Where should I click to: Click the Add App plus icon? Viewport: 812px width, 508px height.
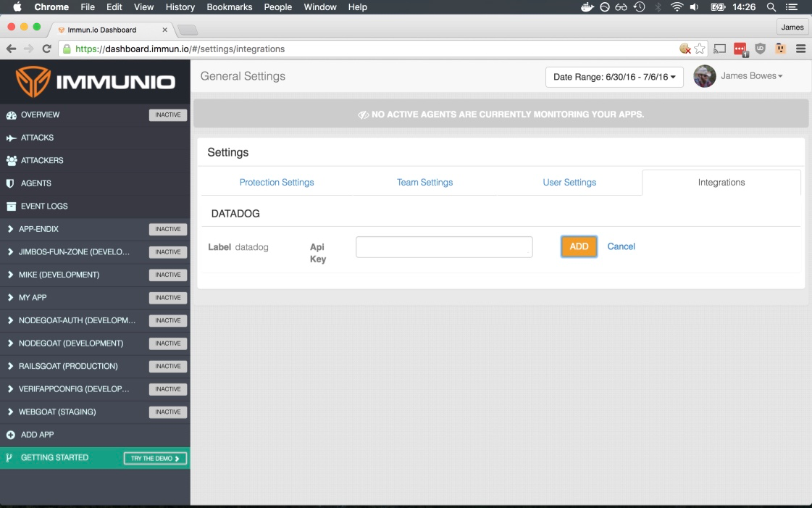pyautogui.click(x=12, y=434)
